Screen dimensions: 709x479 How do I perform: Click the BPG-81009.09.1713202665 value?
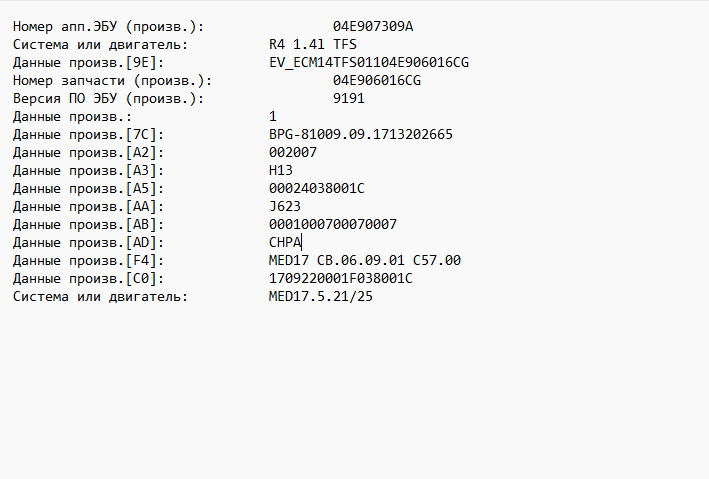pos(361,134)
